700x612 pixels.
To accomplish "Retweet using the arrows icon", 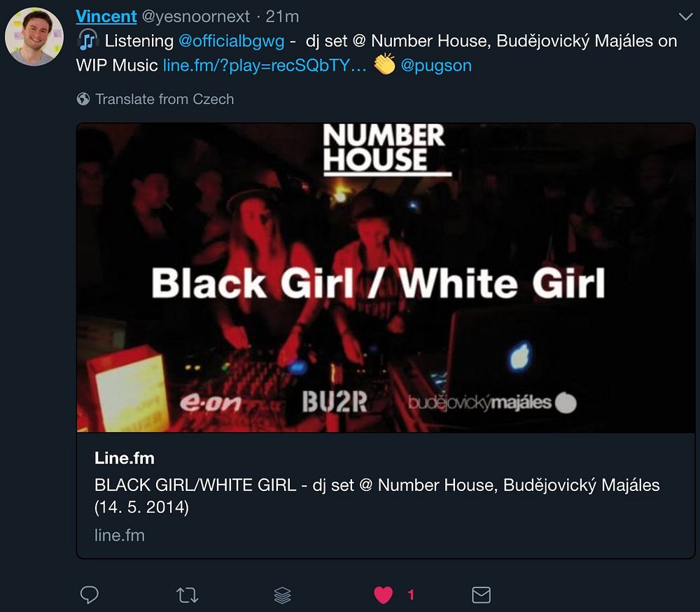I will (x=187, y=595).
